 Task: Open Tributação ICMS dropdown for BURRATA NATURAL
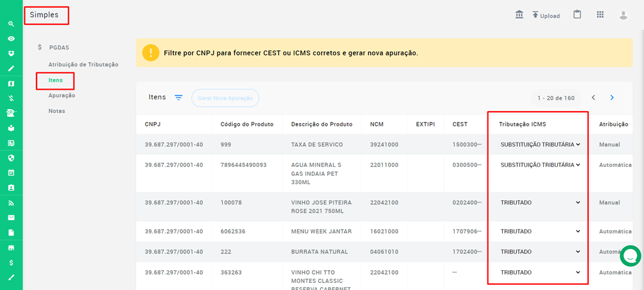tap(540, 252)
